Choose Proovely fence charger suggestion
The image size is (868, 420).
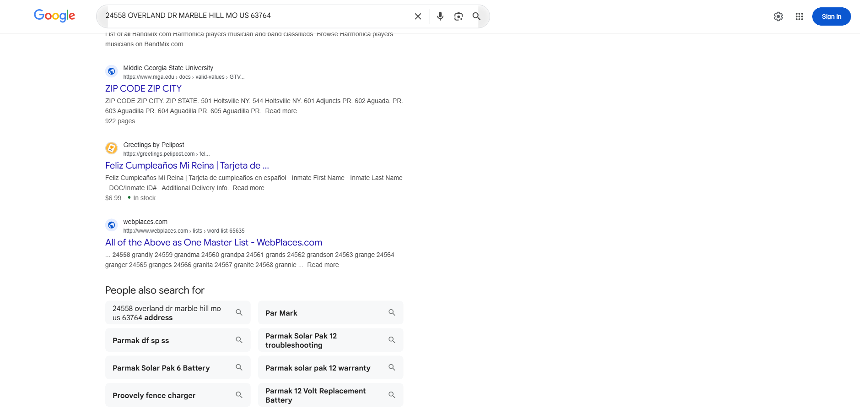tap(178, 395)
